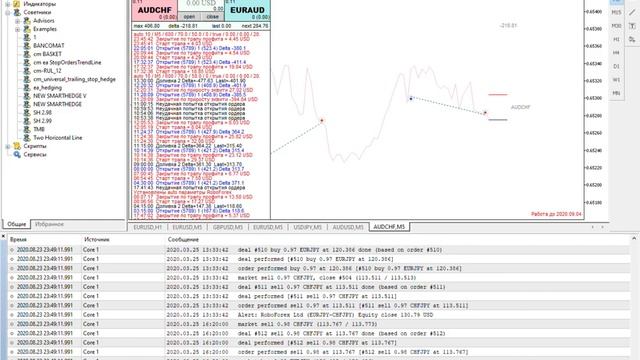
Task: Select the M30 timeframe button
Action: click(616, 26)
